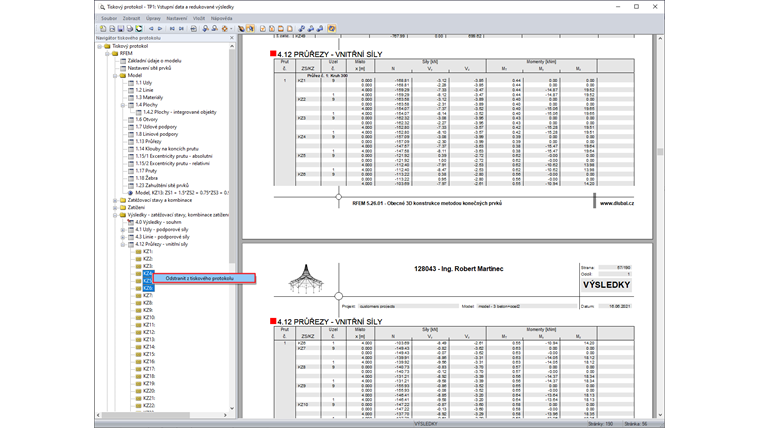Image resolution: width=760 pixels, height=428 pixels.
Task: Expand the Zatížení tree node
Action: click(x=116, y=207)
